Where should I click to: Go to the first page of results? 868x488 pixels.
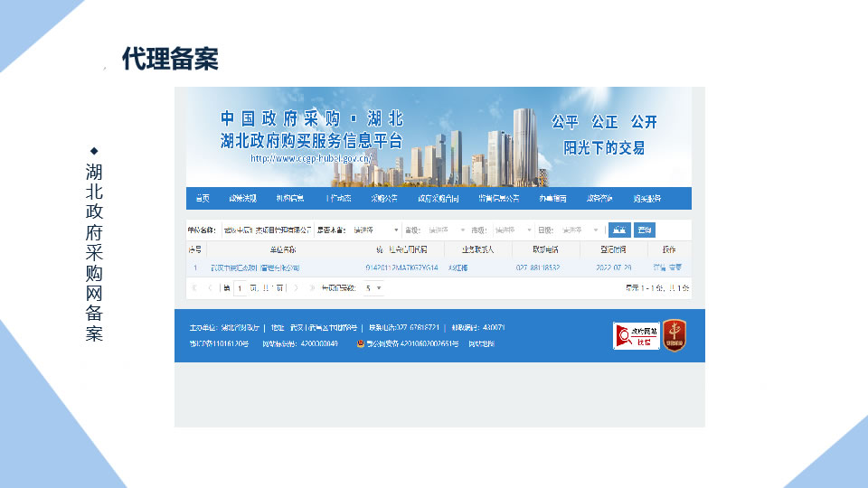[194, 287]
